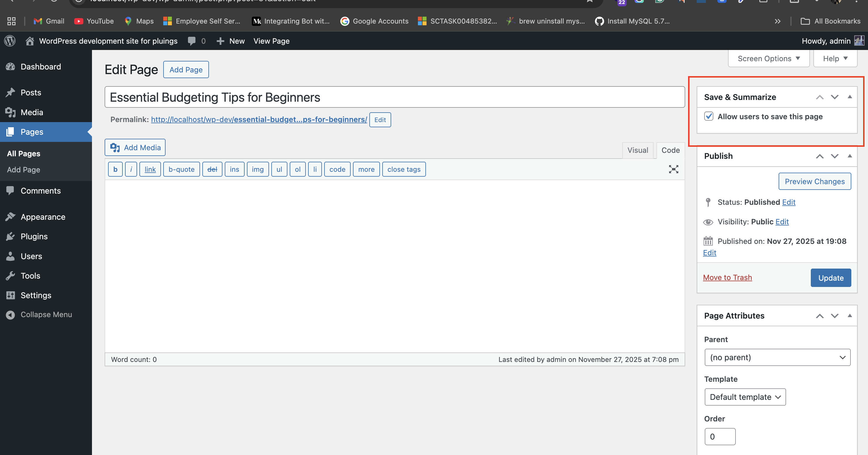Collapse the Publish panel
The image size is (868, 455).
850,156
